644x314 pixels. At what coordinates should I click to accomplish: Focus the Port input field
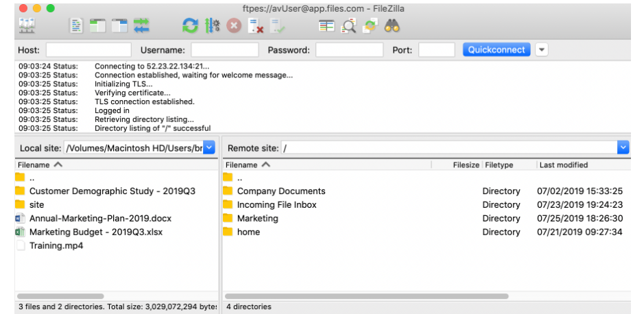(437, 50)
